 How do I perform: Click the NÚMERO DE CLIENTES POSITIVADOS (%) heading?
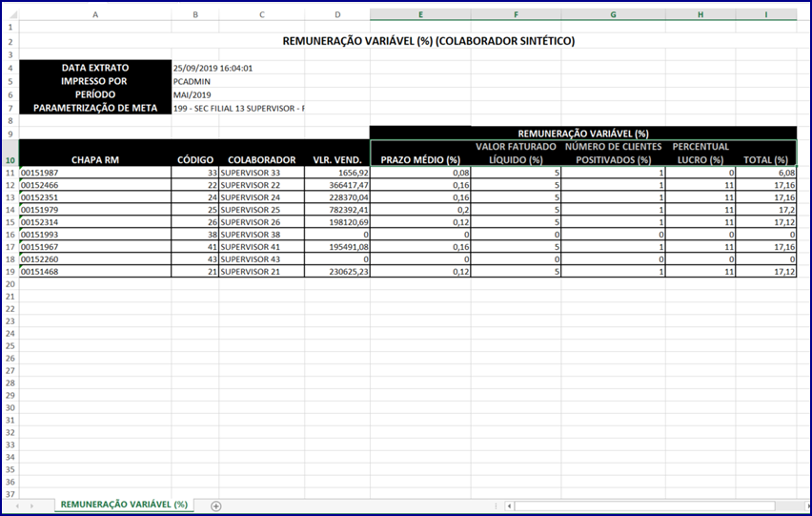pos(613,154)
